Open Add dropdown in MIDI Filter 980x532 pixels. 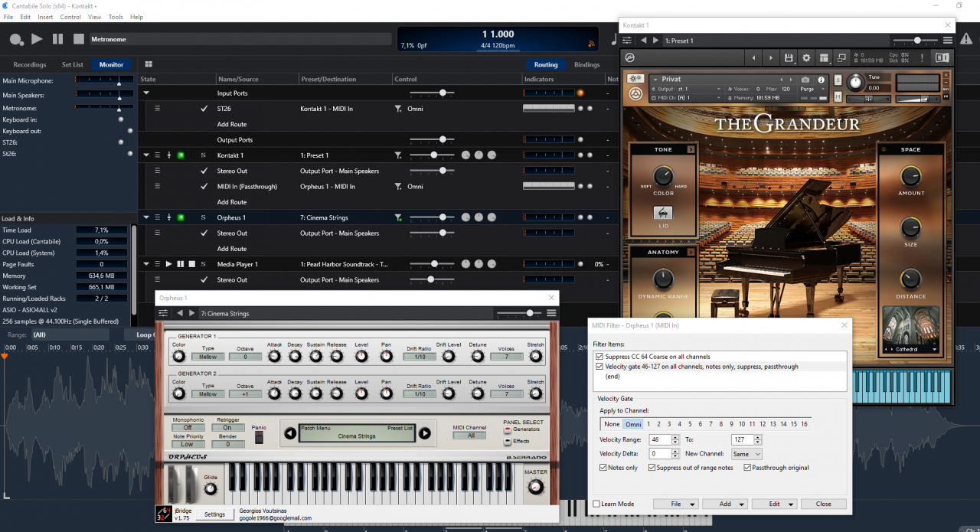click(x=725, y=504)
